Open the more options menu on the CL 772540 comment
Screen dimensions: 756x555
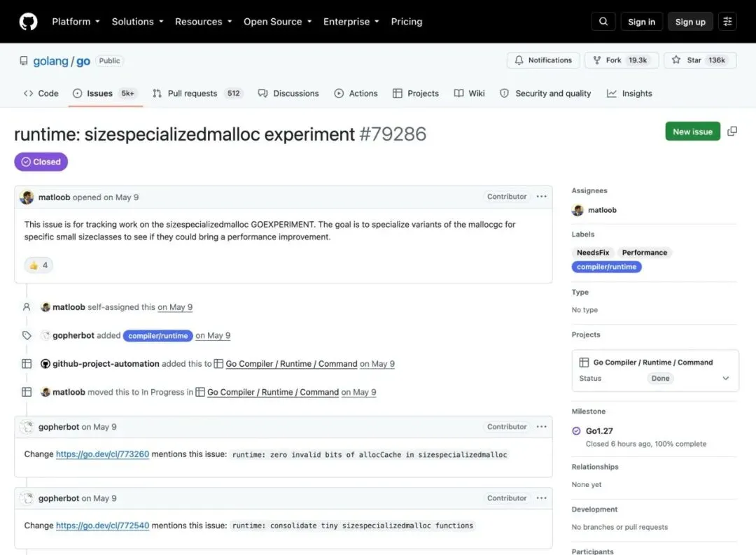[x=541, y=498]
